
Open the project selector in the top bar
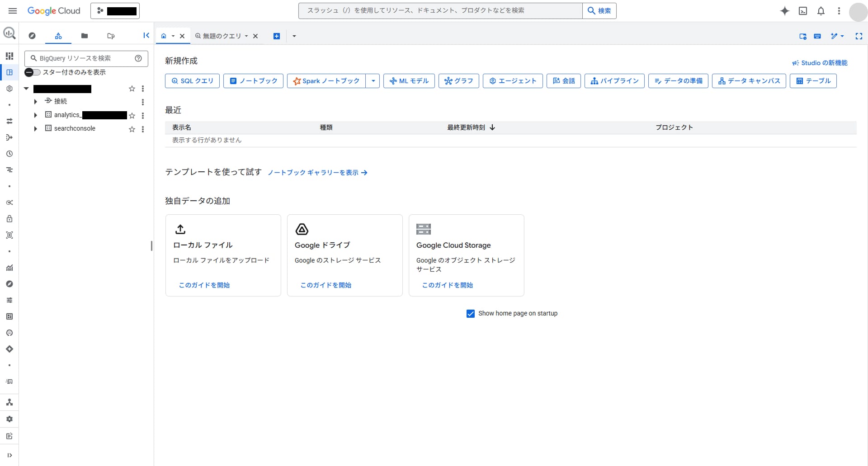115,11
